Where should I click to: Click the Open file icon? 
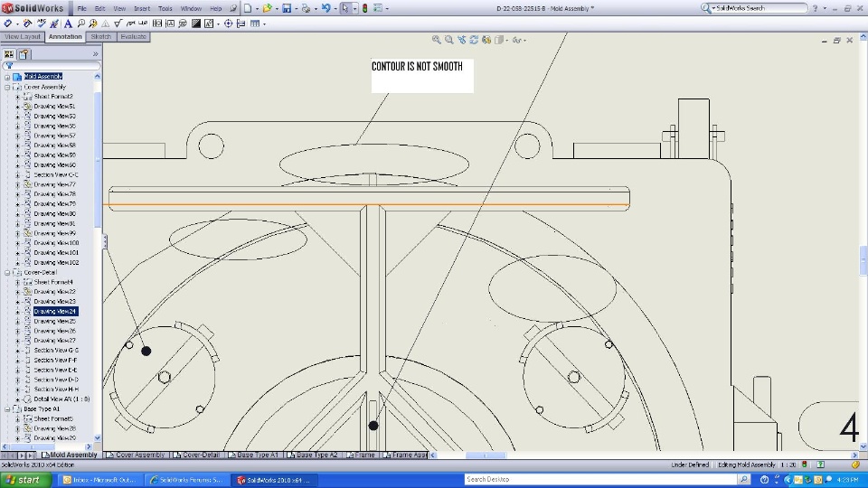tap(267, 8)
